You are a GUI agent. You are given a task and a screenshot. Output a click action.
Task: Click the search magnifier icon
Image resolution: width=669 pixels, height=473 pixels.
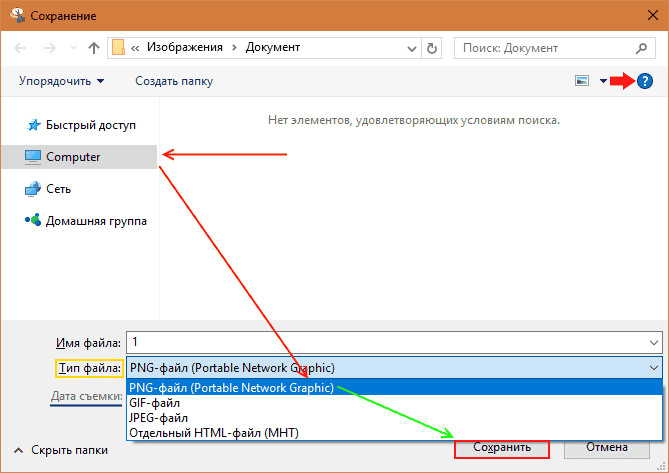[x=641, y=47]
